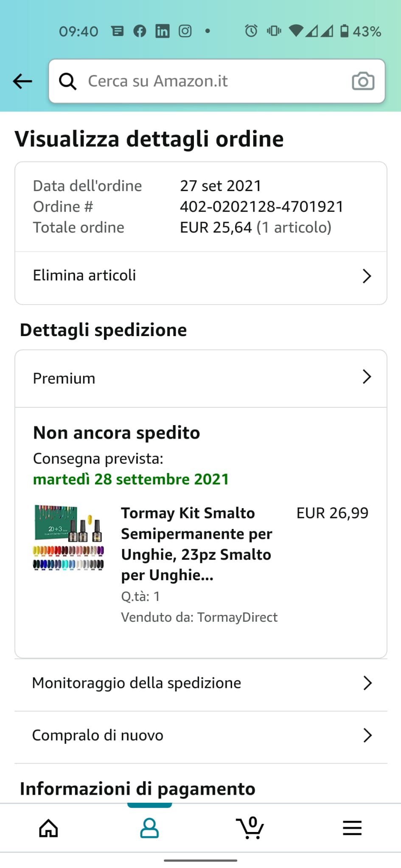Expand Elimina articoli chevron
The width and height of the screenshot is (401, 868).
click(367, 276)
